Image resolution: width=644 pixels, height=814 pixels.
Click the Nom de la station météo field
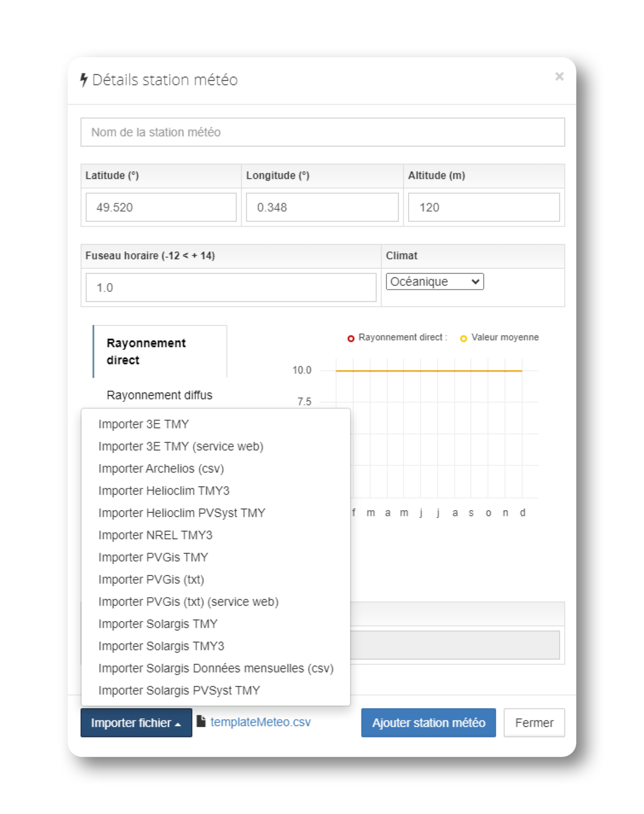[322, 132]
